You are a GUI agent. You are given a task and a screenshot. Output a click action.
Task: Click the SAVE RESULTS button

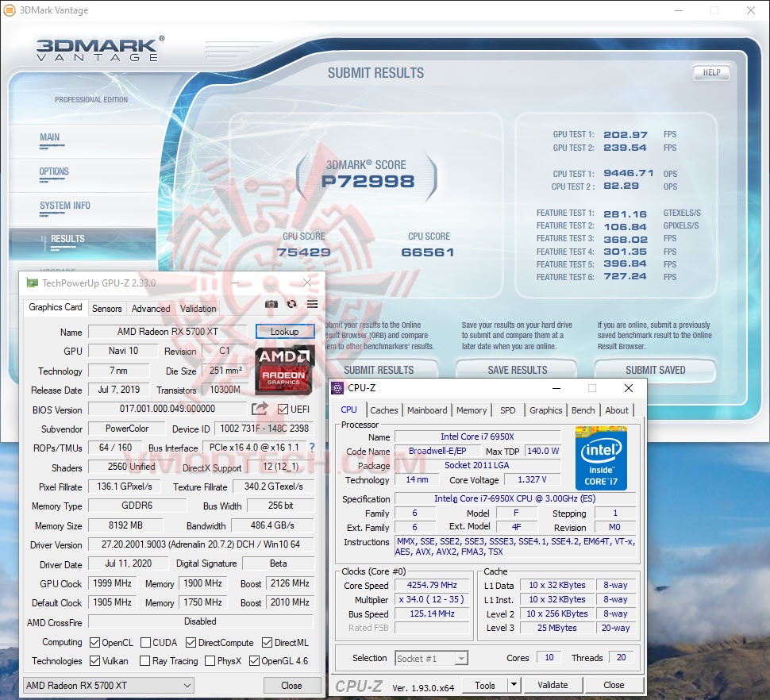tap(517, 370)
